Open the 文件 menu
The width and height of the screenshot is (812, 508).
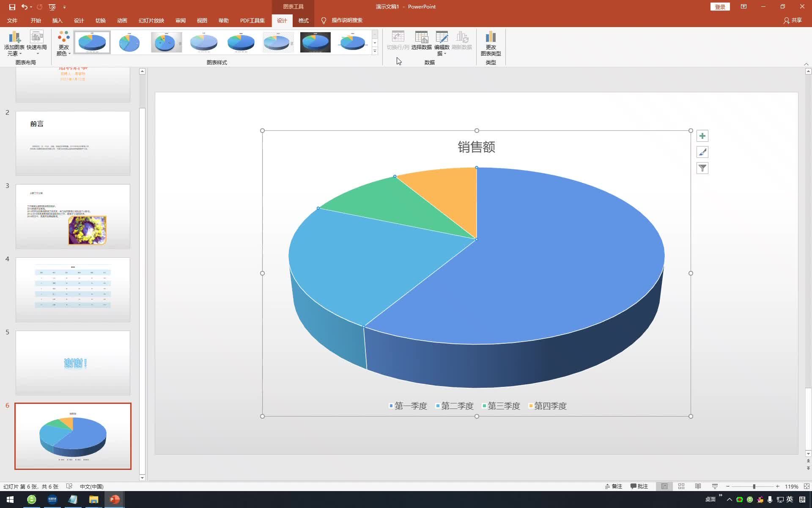[12, 20]
